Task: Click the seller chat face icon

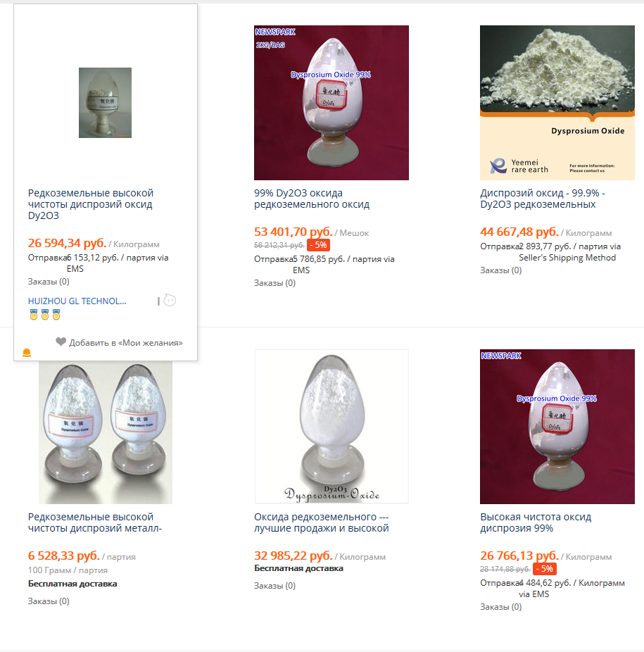Action: click(x=170, y=301)
